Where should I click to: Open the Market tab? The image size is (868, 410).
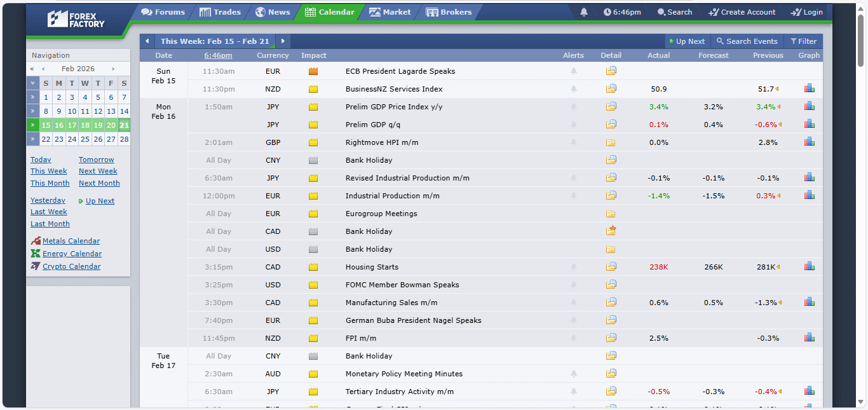[x=390, y=12]
